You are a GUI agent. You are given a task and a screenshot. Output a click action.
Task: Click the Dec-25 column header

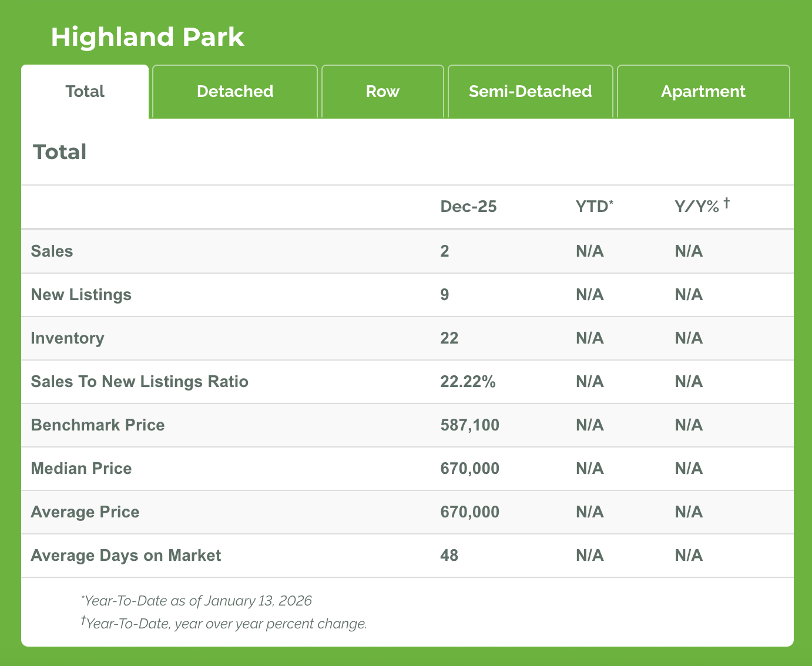pyautogui.click(x=468, y=207)
